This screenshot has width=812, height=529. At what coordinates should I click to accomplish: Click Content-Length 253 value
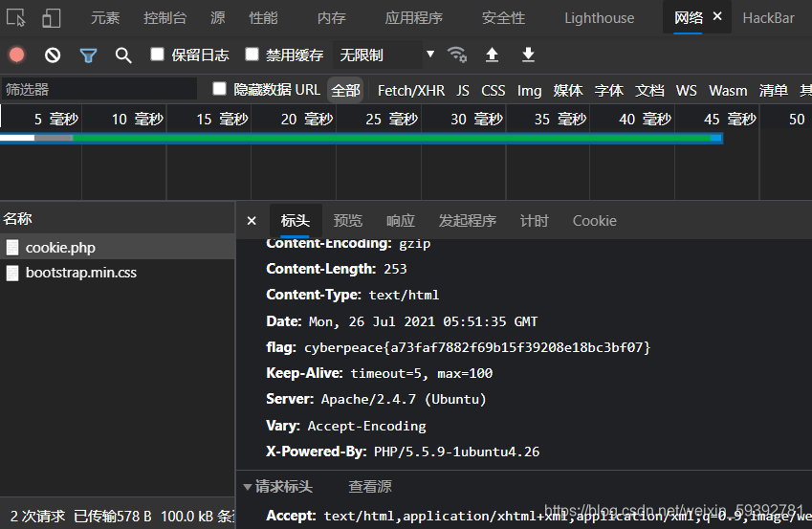tap(395, 269)
